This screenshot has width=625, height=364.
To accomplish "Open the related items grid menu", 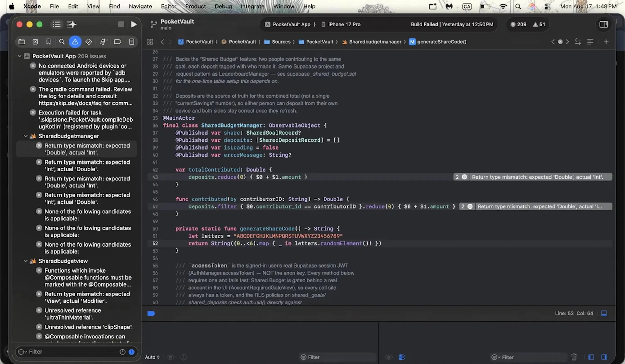I will point(150,42).
